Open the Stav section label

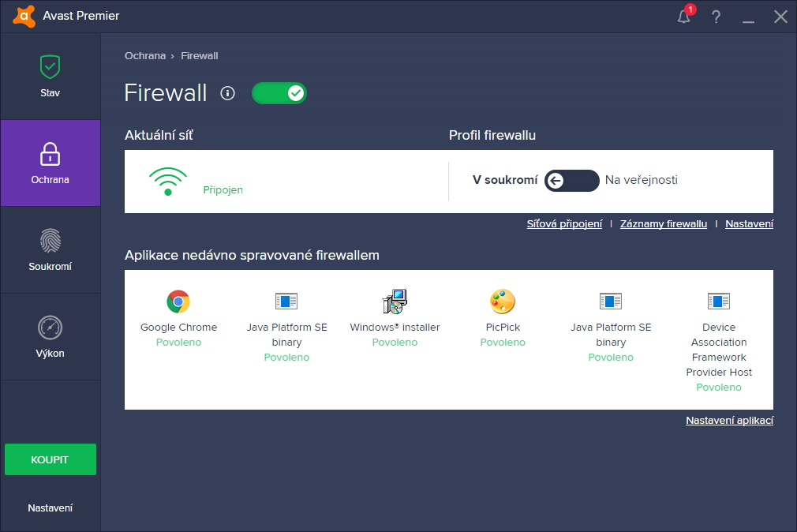[50, 93]
